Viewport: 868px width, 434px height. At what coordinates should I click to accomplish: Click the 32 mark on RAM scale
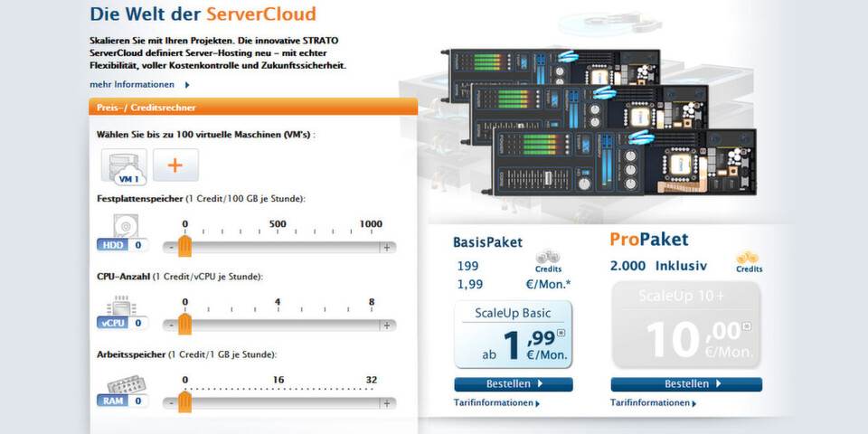click(372, 381)
